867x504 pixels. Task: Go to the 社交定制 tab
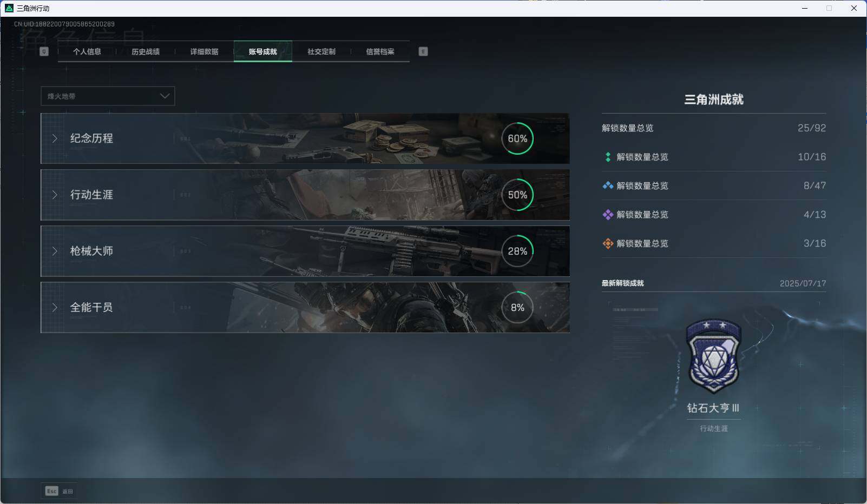(321, 51)
